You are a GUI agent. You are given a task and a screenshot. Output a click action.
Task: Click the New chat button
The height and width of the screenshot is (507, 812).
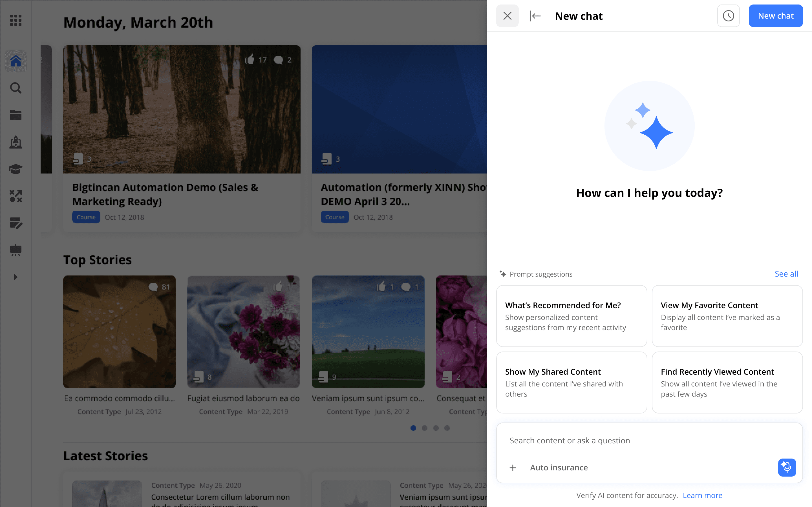775,16
